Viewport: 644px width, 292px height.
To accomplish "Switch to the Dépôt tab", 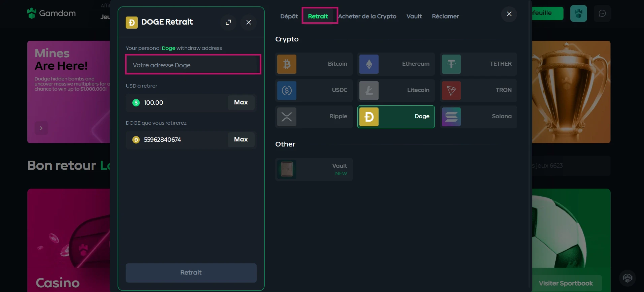I will coord(289,16).
